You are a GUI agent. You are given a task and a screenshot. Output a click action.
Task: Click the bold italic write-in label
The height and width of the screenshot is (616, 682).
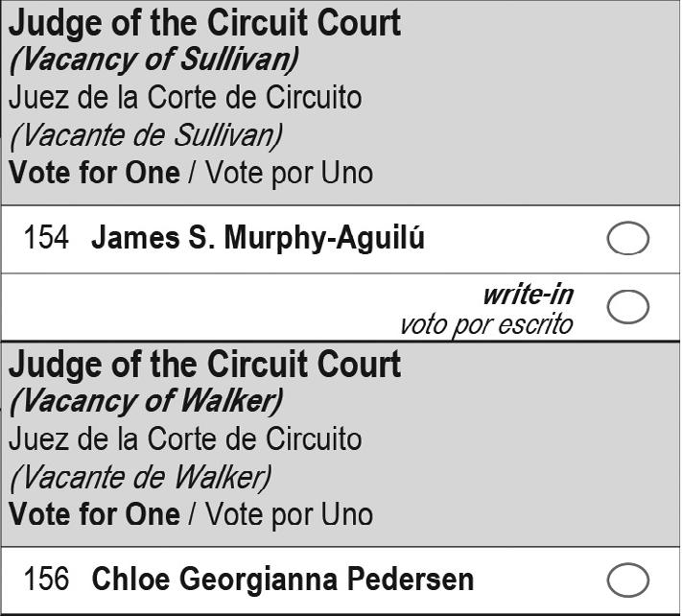[527, 295]
